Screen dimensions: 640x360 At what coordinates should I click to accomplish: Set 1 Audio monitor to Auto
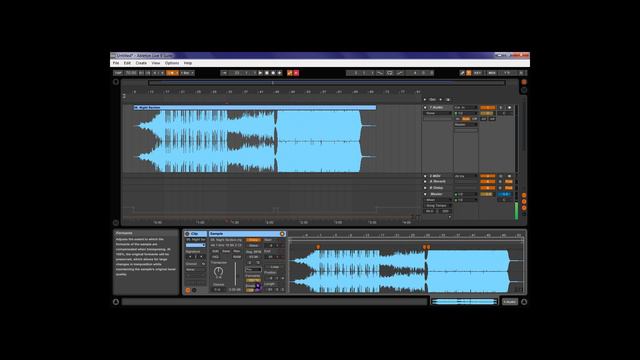point(466,119)
